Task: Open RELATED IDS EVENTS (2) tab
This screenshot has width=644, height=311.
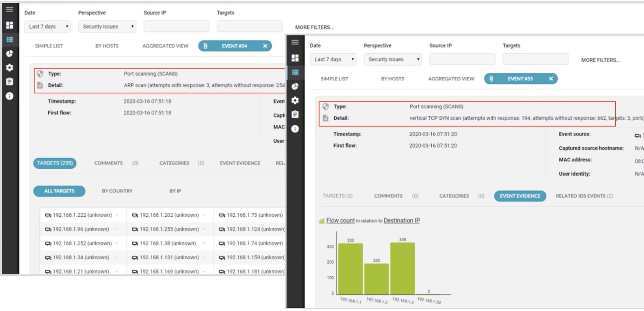Action: pos(584,196)
